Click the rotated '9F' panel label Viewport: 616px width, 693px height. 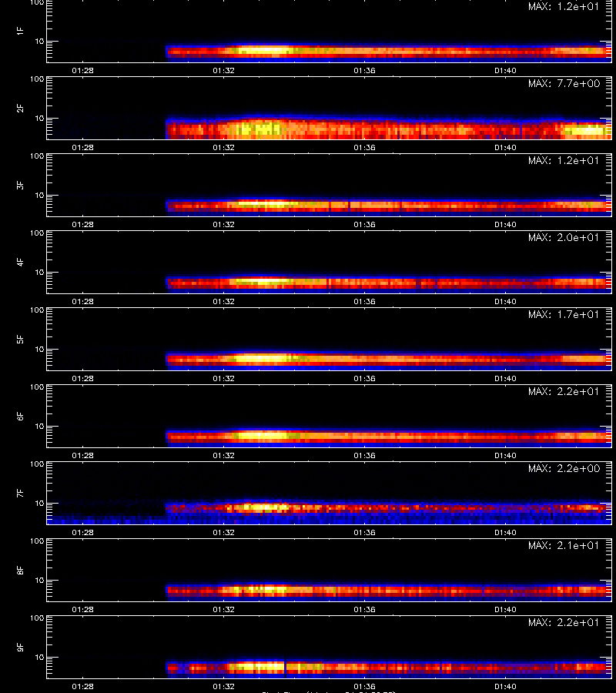pyautogui.click(x=20, y=647)
